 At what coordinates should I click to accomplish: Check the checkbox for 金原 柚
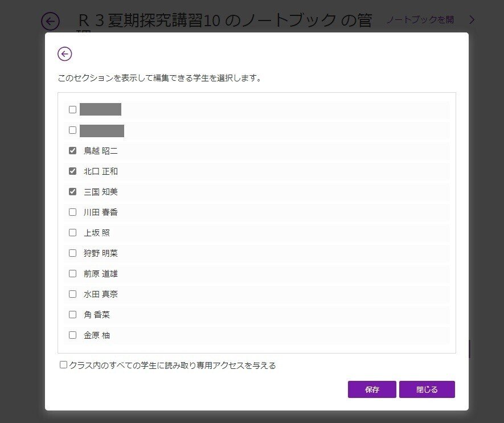(x=72, y=335)
